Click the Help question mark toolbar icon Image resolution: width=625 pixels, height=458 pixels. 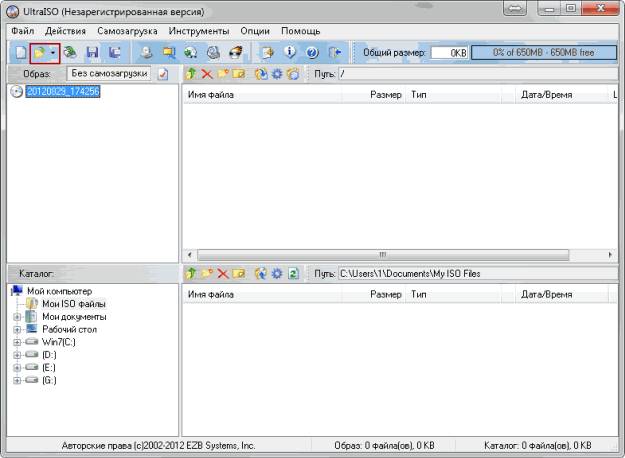click(311, 52)
